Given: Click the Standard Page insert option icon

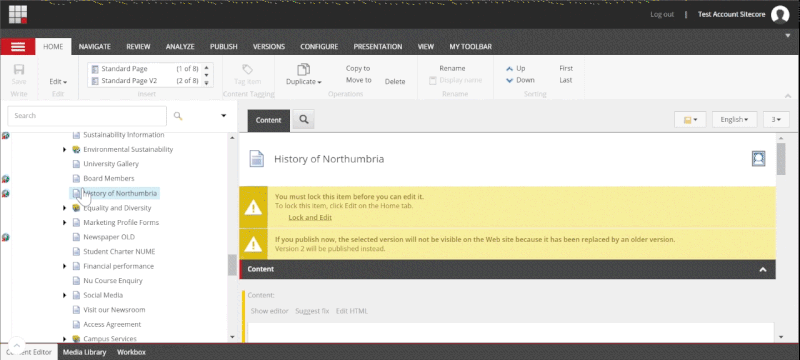Looking at the screenshot, I should 95,68.
